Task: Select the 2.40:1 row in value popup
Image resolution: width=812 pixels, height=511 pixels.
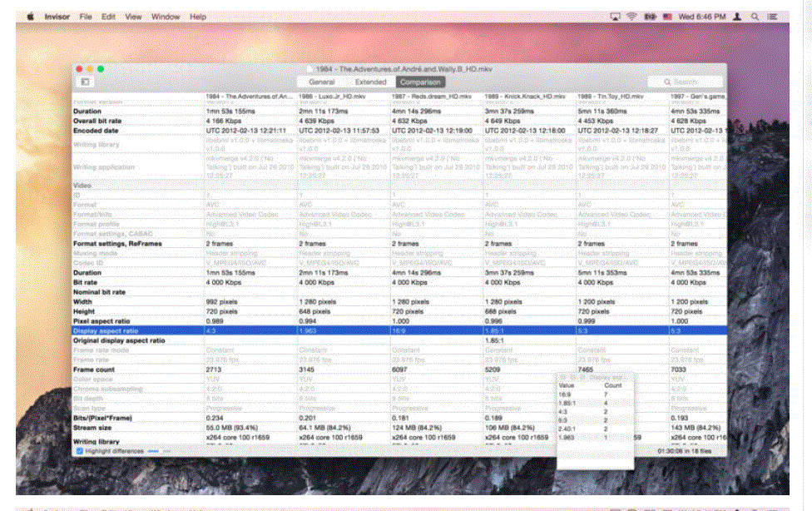Action: point(596,429)
